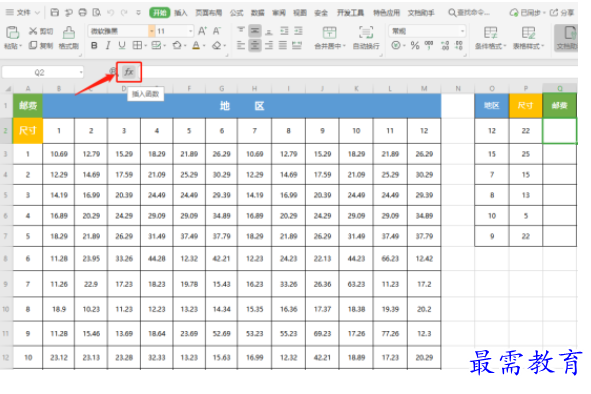Toggle bold formatting
The image size is (591, 394).
94,46
